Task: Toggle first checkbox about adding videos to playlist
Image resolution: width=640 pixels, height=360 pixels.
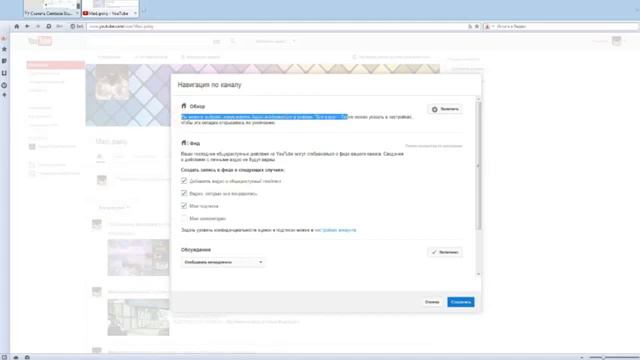Action: point(184,180)
